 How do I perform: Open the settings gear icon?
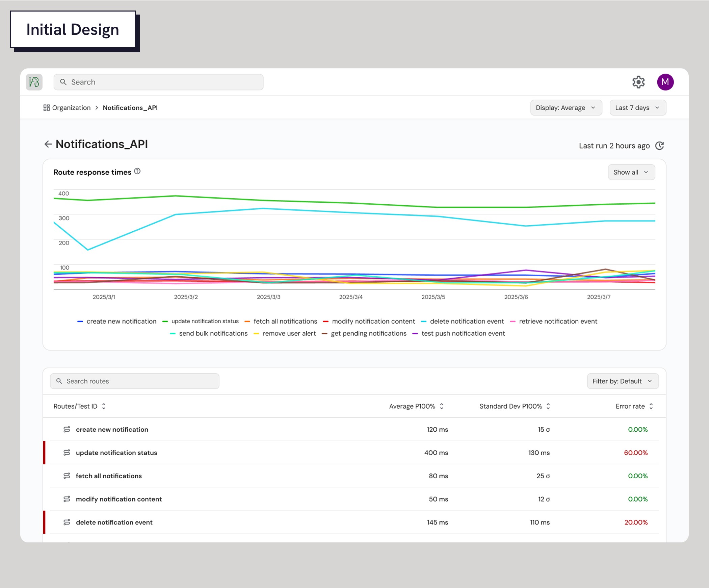(x=638, y=82)
